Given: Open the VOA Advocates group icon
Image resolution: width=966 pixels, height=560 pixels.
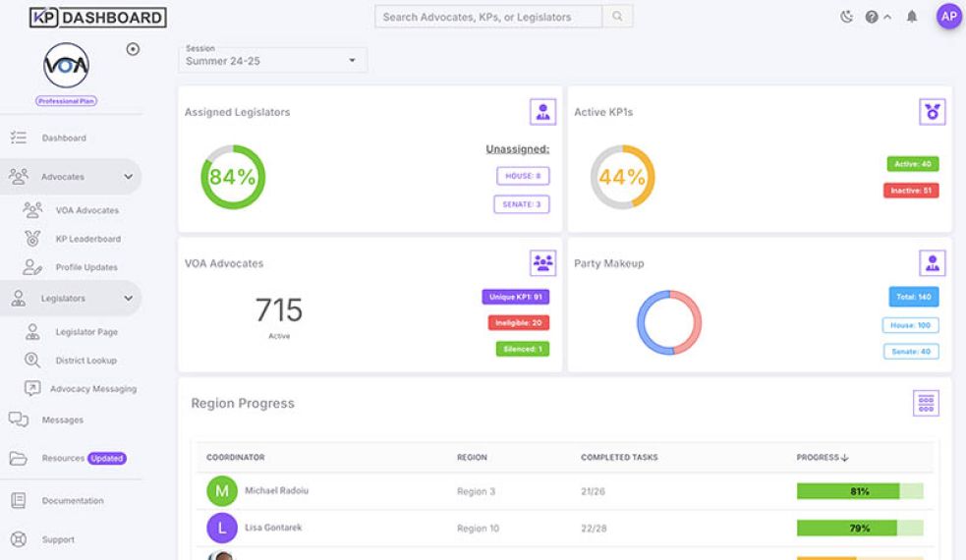Looking at the screenshot, I should pyautogui.click(x=542, y=262).
